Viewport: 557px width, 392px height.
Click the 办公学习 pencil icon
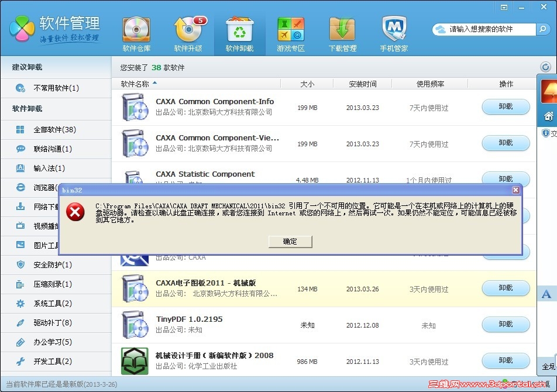click(x=20, y=342)
